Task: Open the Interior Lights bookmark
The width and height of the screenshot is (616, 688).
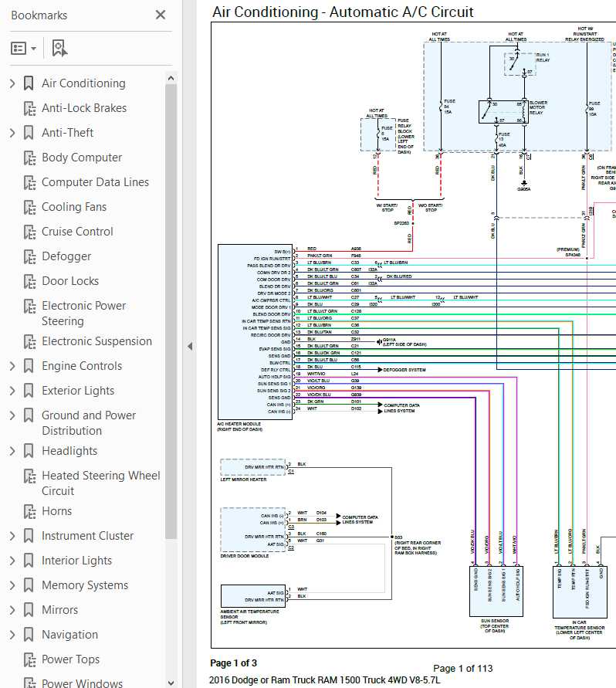Action: click(x=76, y=561)
